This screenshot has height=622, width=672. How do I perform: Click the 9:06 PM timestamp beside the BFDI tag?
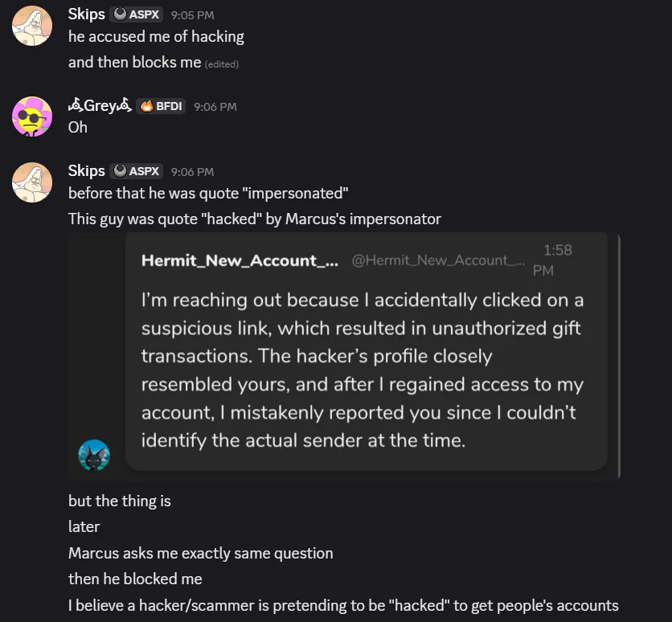(x=215, y=107)
